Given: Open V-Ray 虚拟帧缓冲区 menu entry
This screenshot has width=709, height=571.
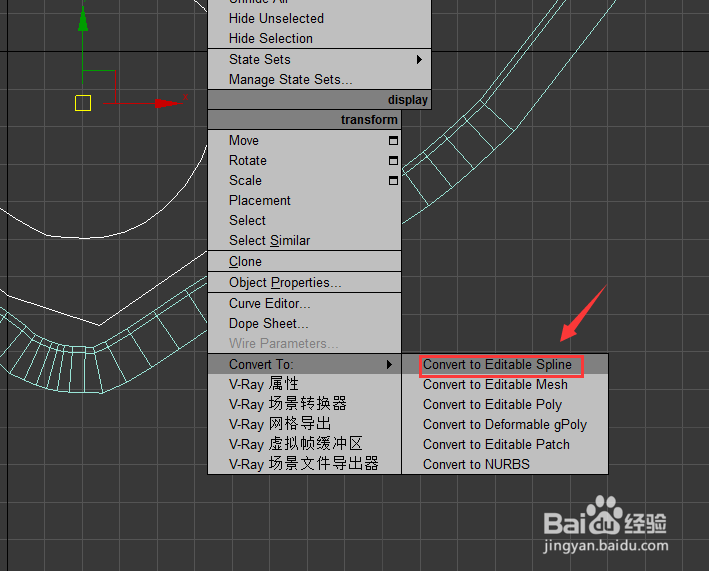Looking at the screenshot, I should [x=304, y=444].
